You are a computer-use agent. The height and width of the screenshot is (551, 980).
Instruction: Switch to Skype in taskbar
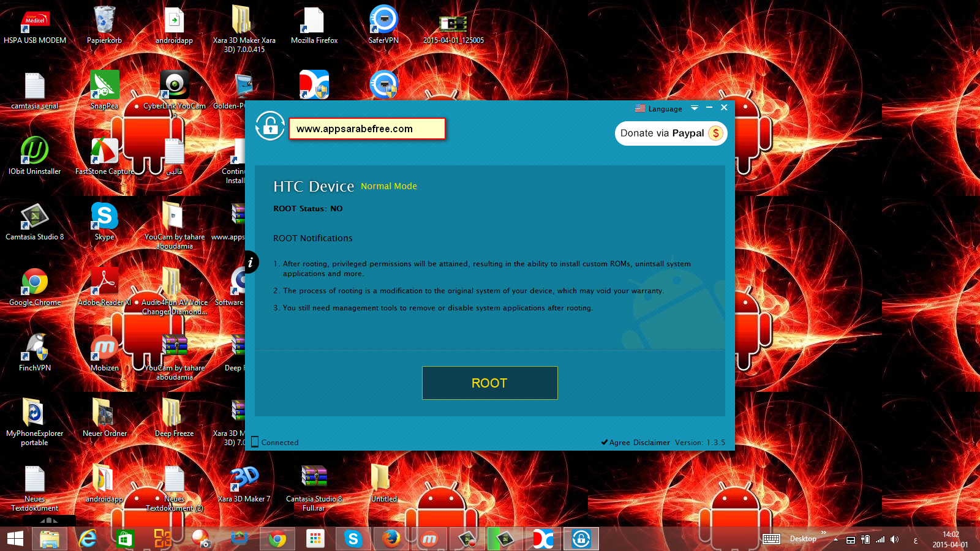pyautogui.click(x=353, y=539)
